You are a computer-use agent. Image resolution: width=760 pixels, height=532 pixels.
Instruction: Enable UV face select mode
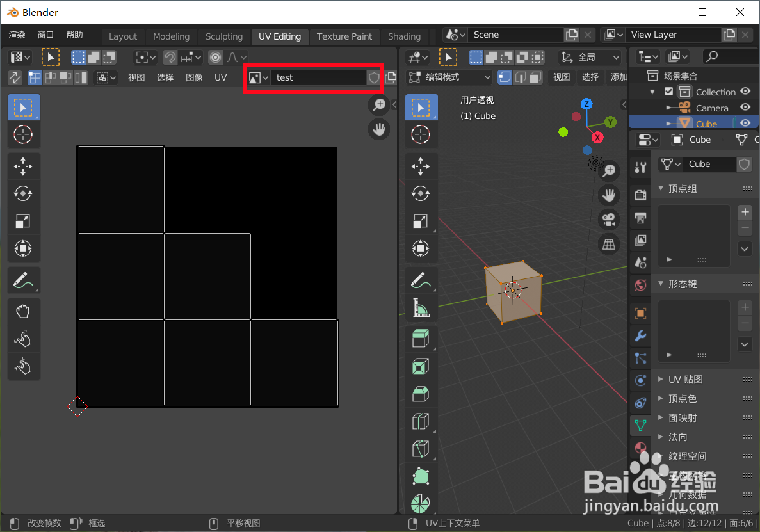[65, 77]
